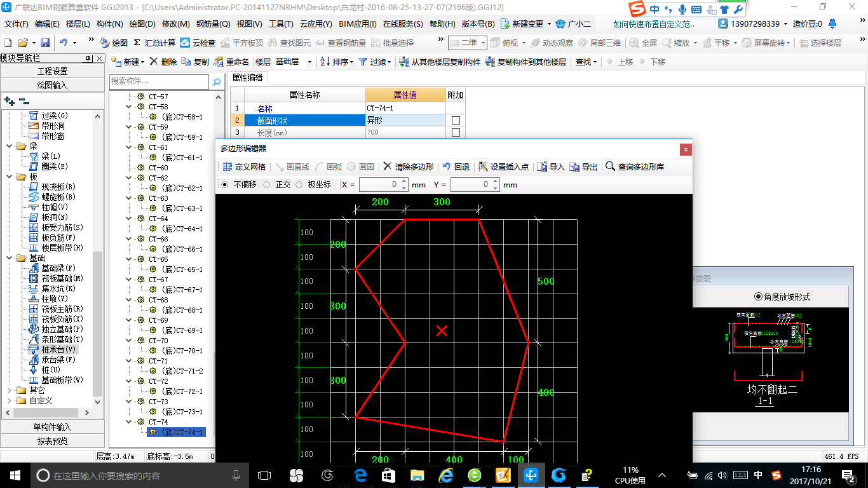The image size is (868, 488).
Task: Click the expand-all plus icon in navigator
Action: click(x=9, y=100)
